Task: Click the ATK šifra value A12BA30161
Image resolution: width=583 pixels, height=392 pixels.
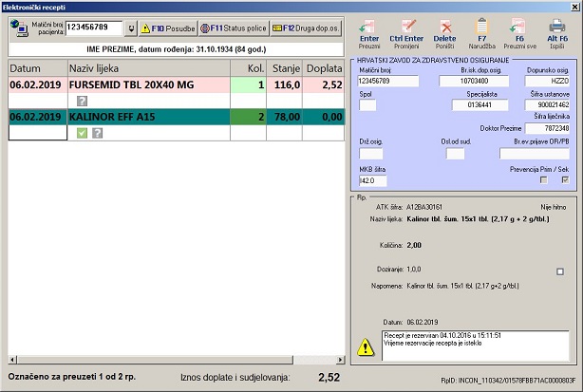Action: pos(424,207)
